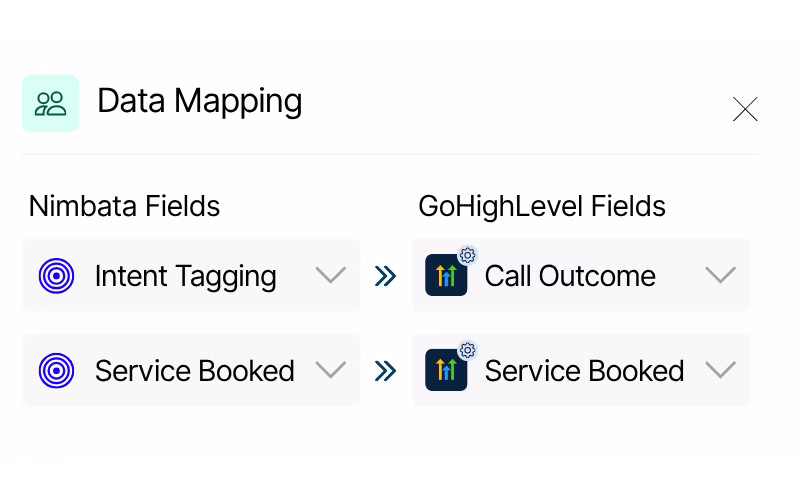Click the Nimbata target icon beside Service Booked
This screenshot has height=500, width=800.
[x=57, y=370]
